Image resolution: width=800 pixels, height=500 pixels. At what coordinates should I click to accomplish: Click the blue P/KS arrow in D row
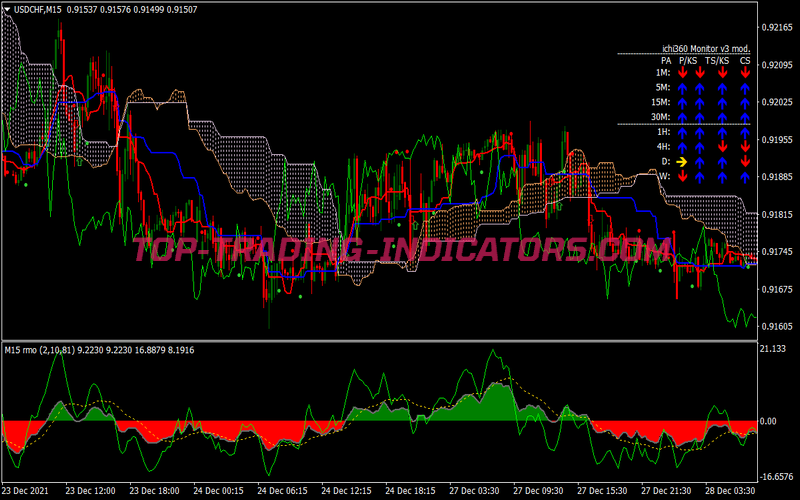coord(699,162)
